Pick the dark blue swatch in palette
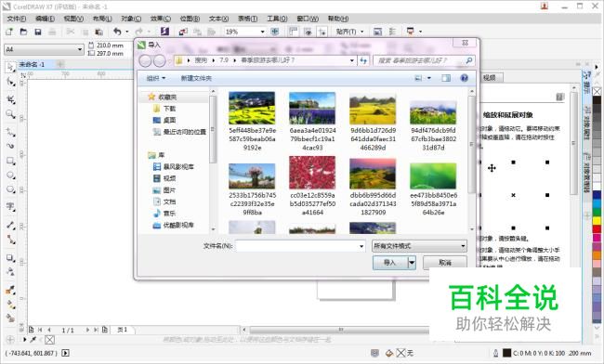The image size is (604, 364). click(x=597, y=195)
